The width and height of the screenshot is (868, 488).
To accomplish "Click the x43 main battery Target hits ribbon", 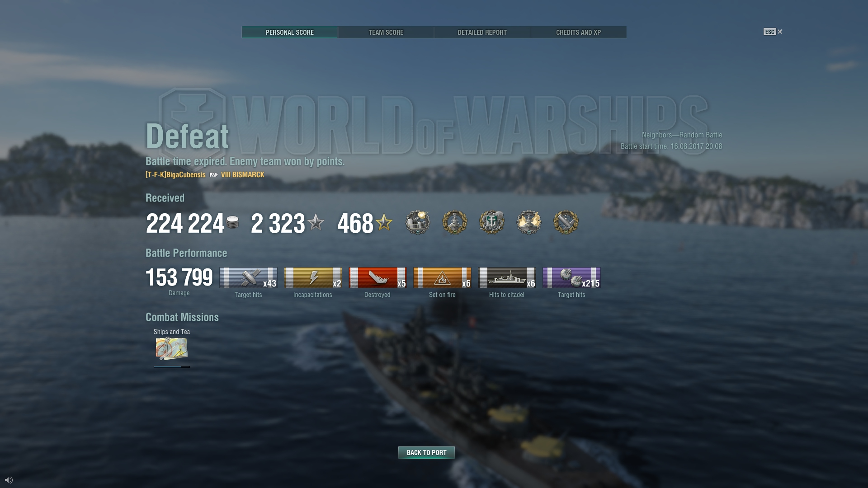I will coord(248,277).
